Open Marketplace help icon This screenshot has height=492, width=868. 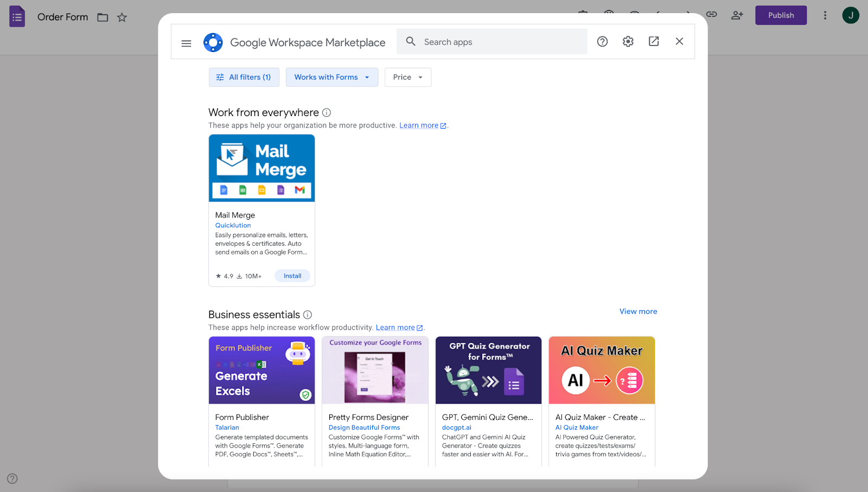[602, 42]
